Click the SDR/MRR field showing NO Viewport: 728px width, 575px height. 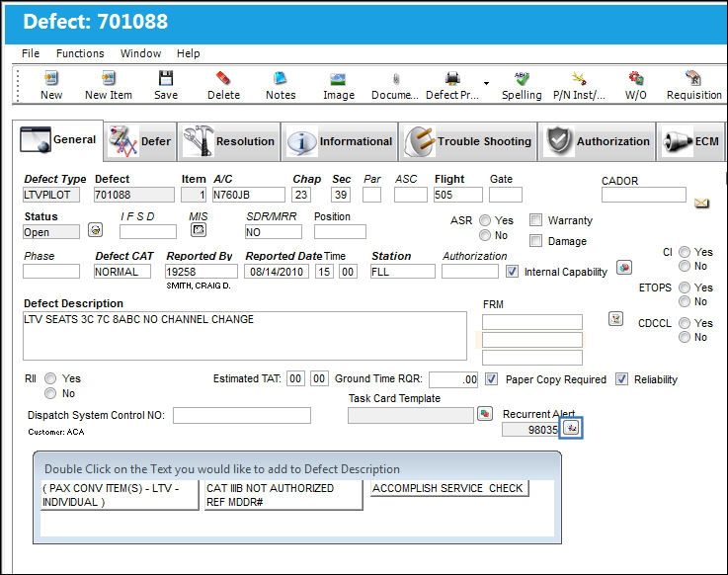[274, 232]
